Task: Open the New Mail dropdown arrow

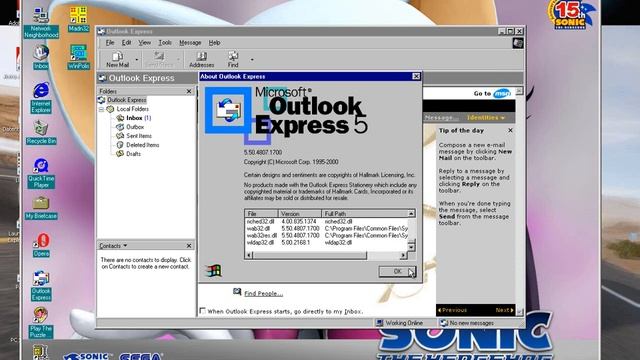Action: tap(137, 60)
